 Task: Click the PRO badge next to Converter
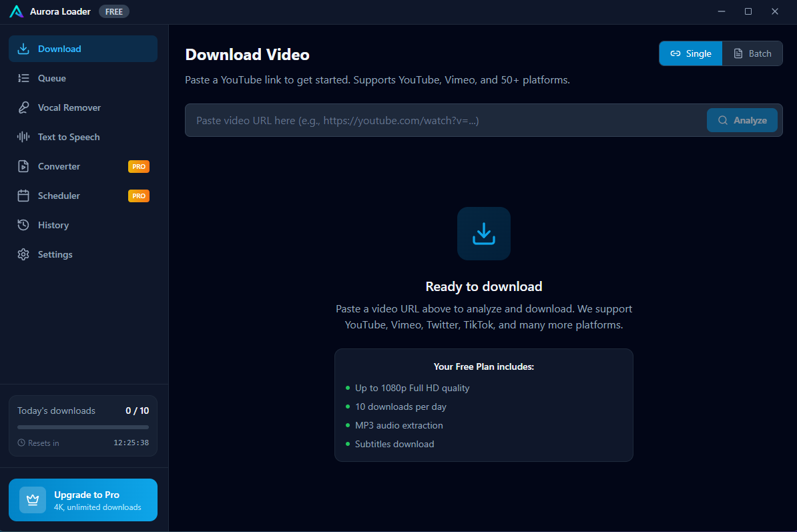[139, 167]
